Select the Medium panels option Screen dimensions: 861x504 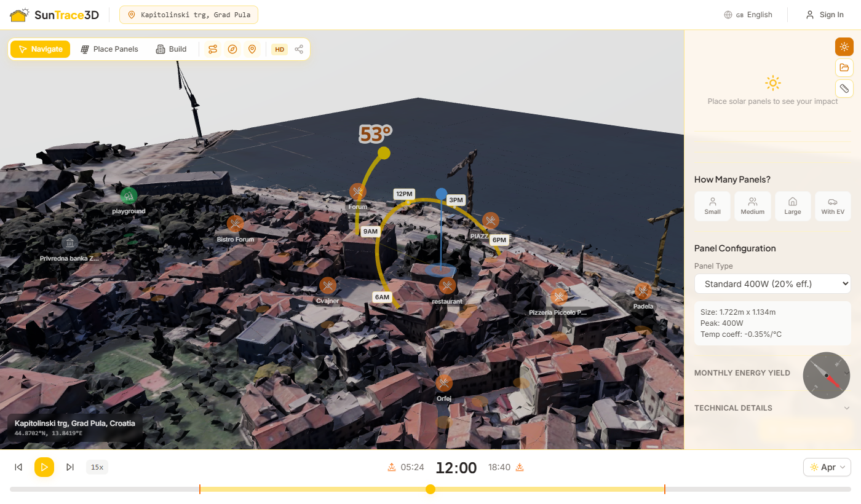click(x=752, y=206)
